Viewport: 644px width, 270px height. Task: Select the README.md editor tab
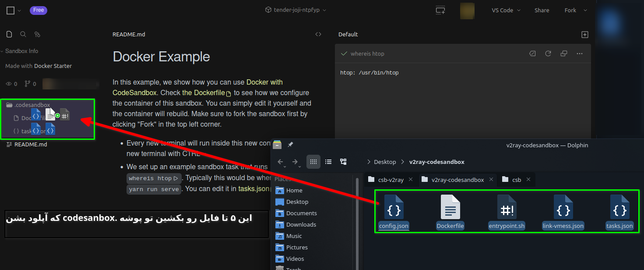pyautogui.click(x=129, y=34)
